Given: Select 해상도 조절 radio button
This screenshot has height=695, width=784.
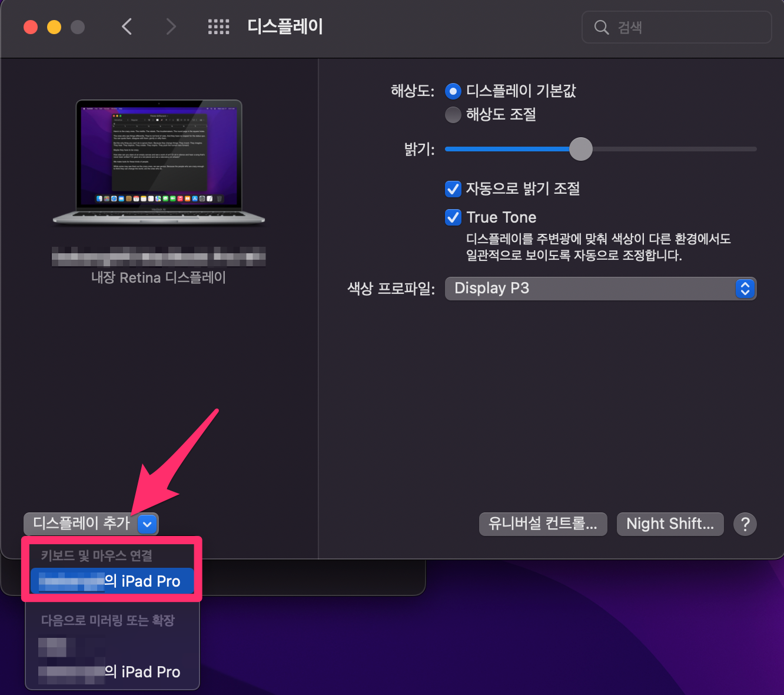Looking at the screenshot, I should 453,115.
